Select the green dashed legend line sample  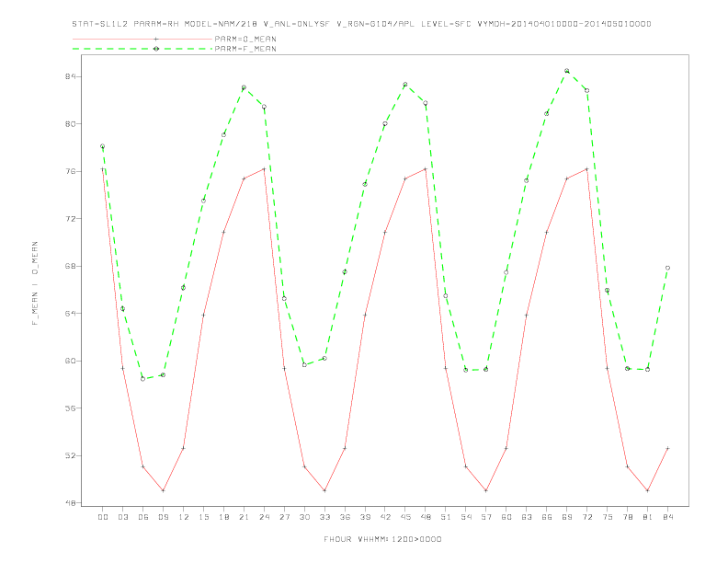click(x=142, y=49)
